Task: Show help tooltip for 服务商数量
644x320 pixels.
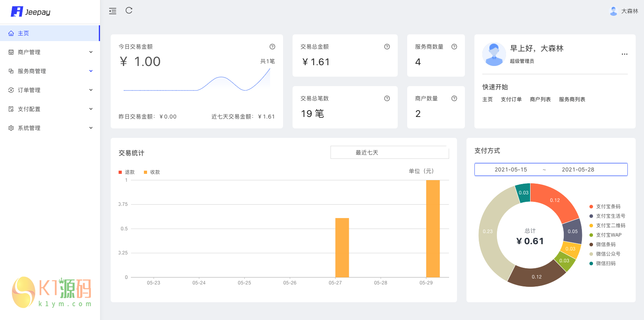Action: [x=454, y=47]
